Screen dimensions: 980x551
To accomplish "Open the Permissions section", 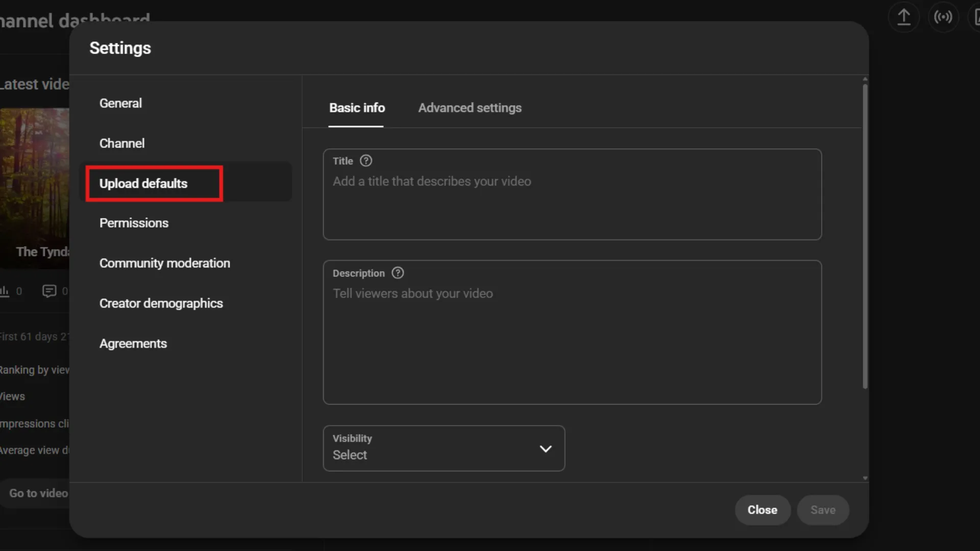I will (134, 223).
